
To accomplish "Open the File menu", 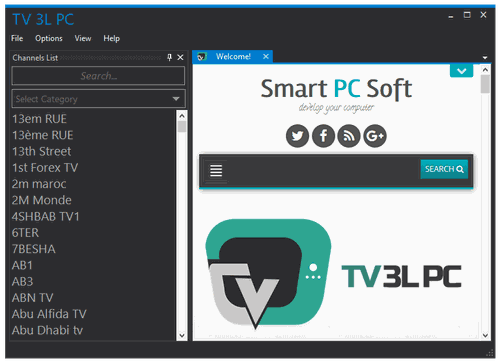I will tap(17, 38).
